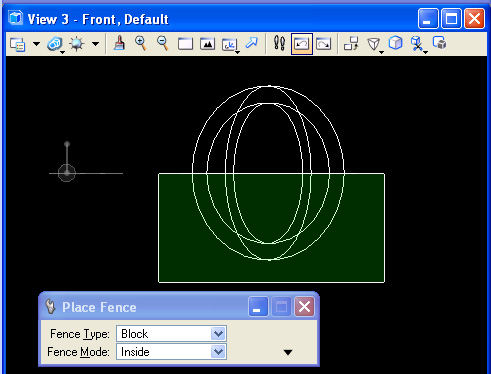Click the Display Styles icon

pos(55,44)
